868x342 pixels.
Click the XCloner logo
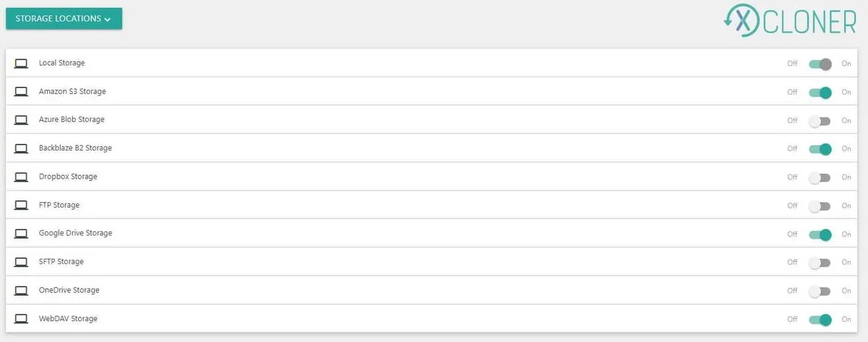click(x=789, y=22)
